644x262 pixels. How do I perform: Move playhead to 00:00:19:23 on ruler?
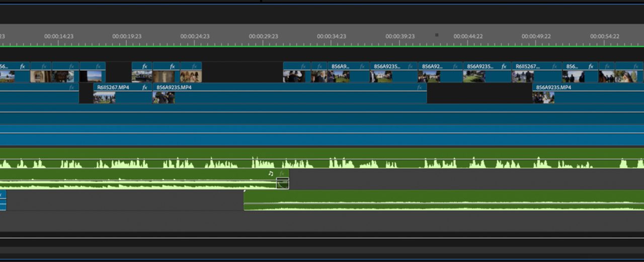pos(127,36)
